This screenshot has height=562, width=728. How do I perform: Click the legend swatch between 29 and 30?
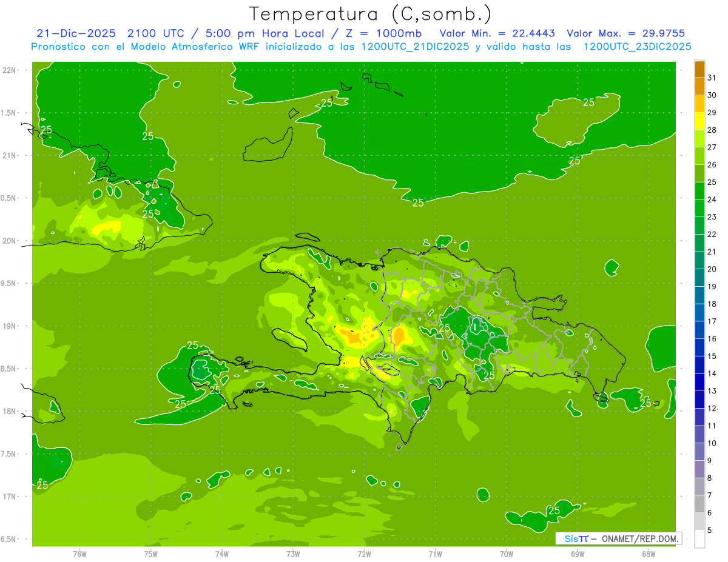699,104
